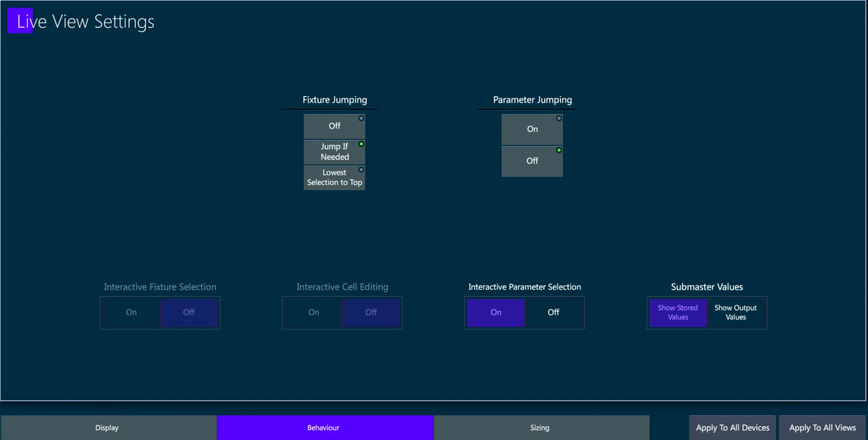Switch Interactive Cell Editing On
The height and width of the screenshot is (440, 868).
(314, 313)
